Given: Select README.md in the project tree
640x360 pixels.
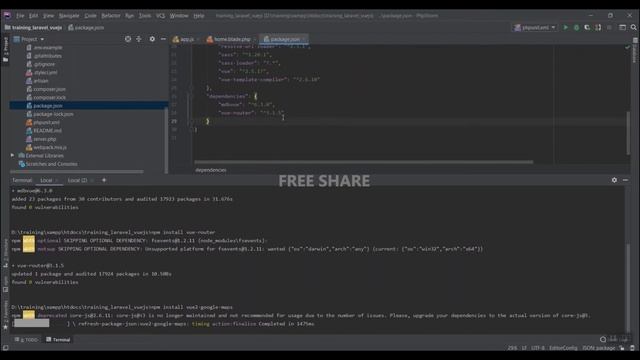Looking at the screenshot, I should click(x=47, y=131).
